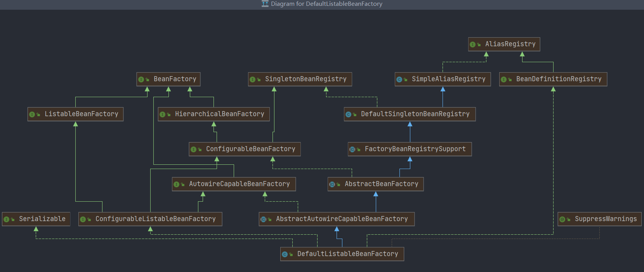Screen dimensions: 644x272
Task: Click the interface icon beside AliasRegistry
Action: [472, 44]
